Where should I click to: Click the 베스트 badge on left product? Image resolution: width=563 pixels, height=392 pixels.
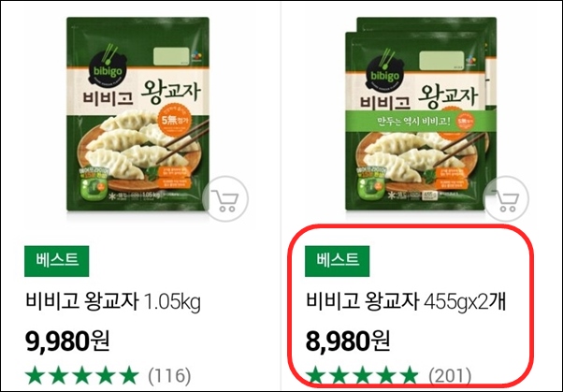click(x=57, y=261)
